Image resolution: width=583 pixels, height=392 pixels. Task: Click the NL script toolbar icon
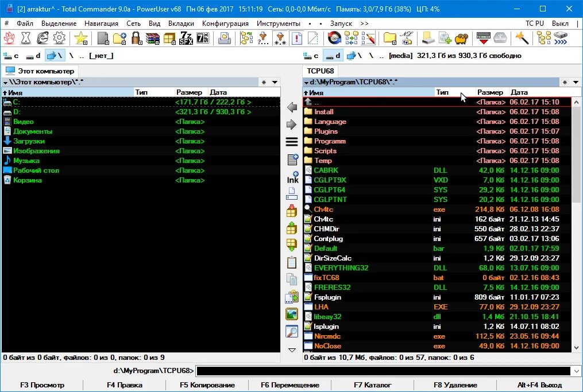(407, 38)
